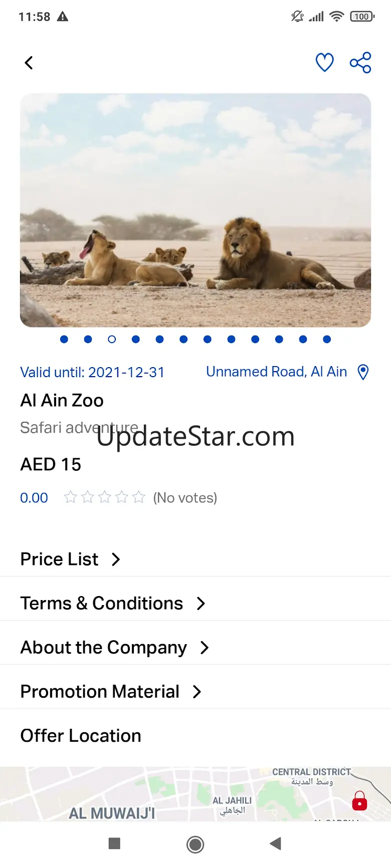
Task: Open Unnamed Road, Al Ain address link
Action: (277, 372)
